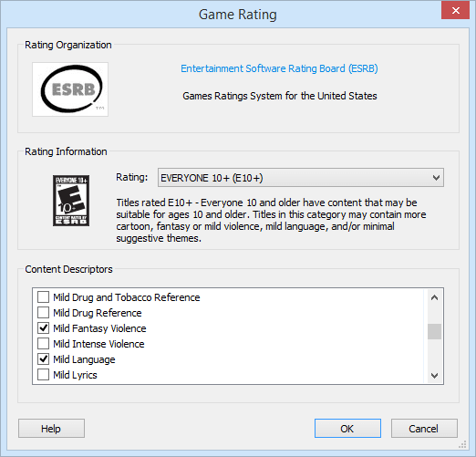Click the content descriptors scrollbar thumb

(x=434, y=331)
